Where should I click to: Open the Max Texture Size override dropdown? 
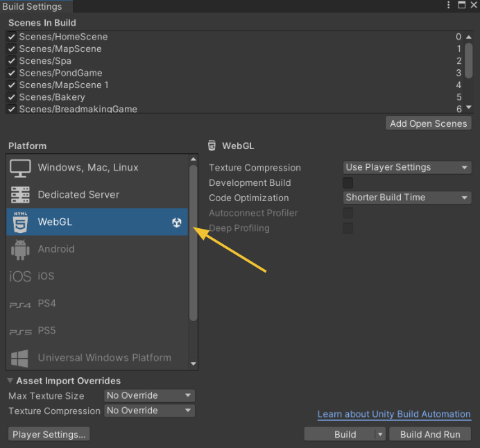149,396
